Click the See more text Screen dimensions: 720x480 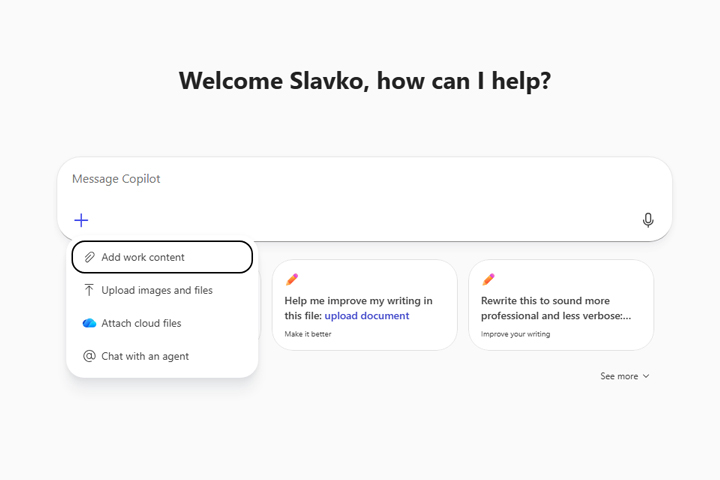618,376
